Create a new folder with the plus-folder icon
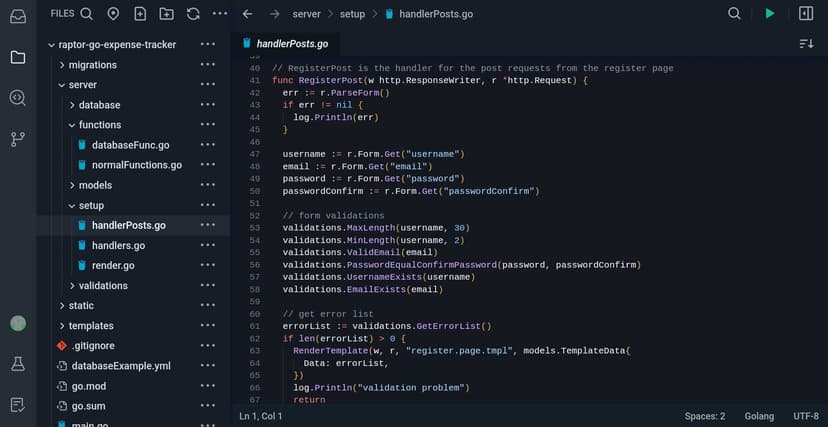 point(166,14)
